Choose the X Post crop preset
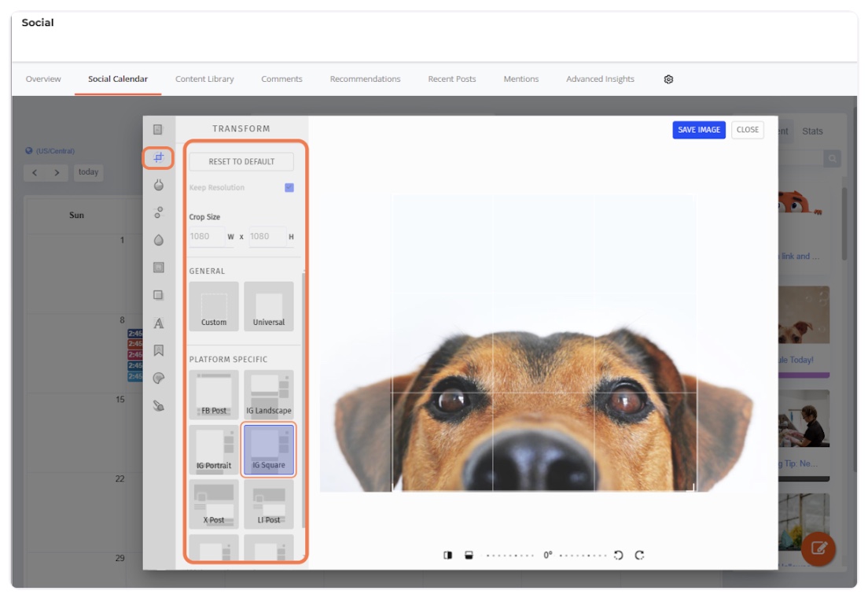868x598 pixels. coord(214,504)
